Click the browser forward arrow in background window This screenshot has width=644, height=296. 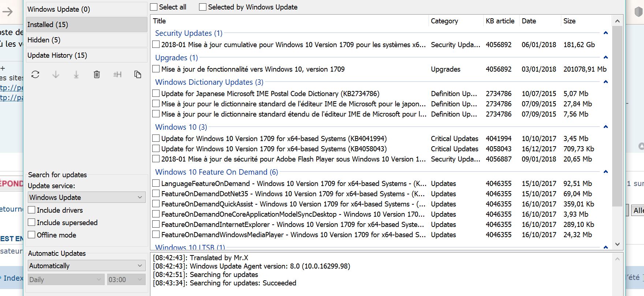8,12
